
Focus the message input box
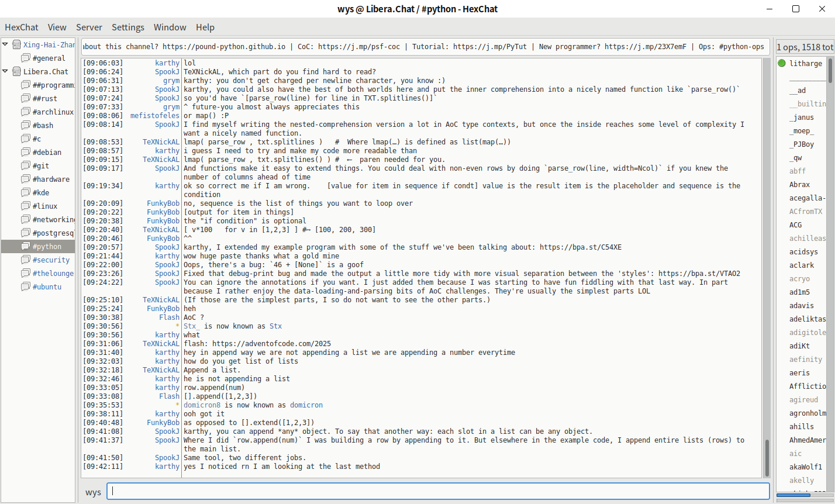tap(439, 492)
